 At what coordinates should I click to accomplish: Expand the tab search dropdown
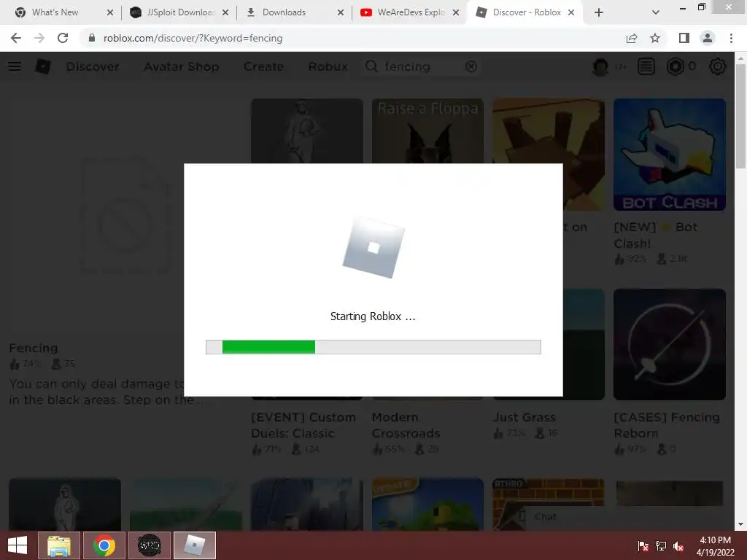coord(656,12)
